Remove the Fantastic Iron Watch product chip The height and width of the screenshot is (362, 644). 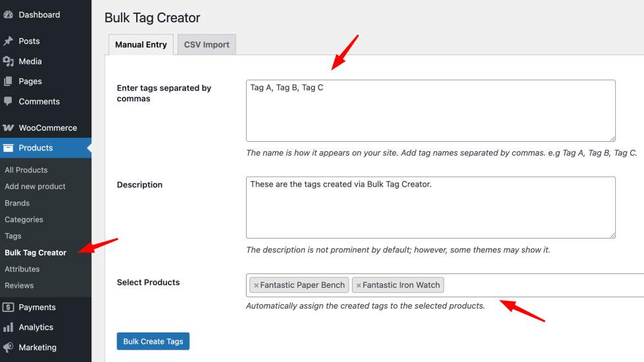pyautogui.click(x=359, y=285)
